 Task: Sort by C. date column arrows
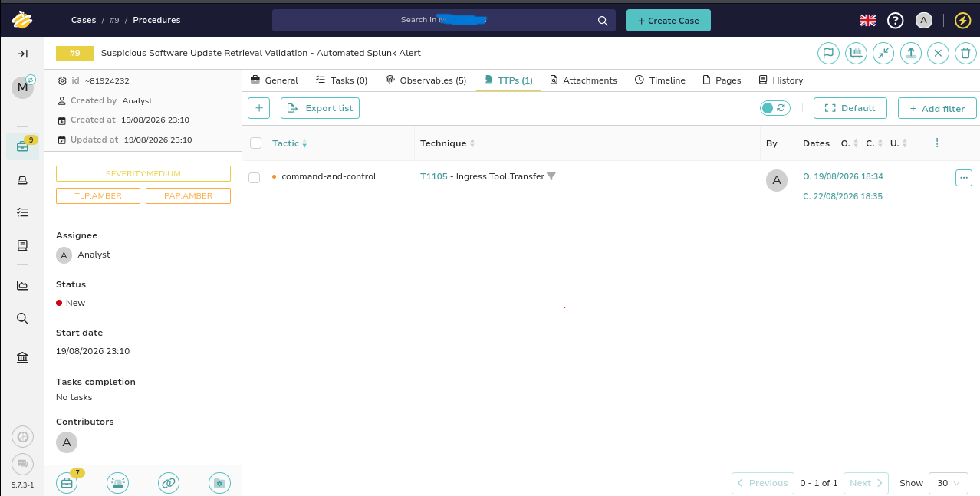(880, 143)
